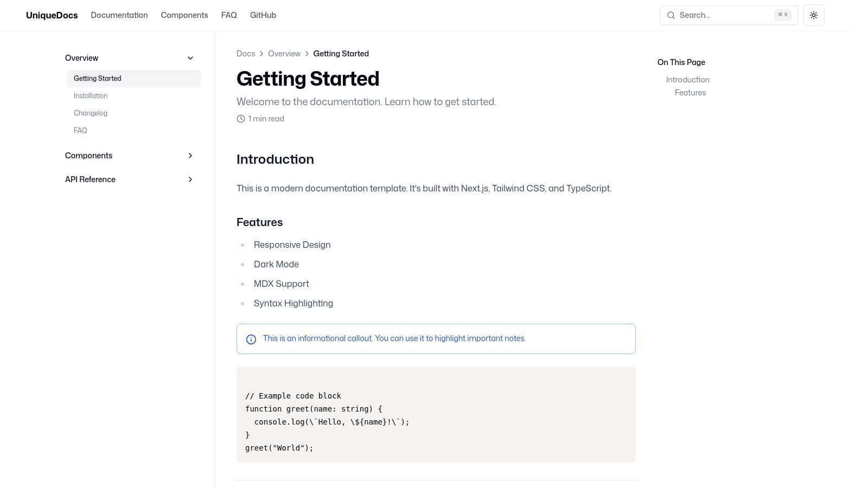The image size is (868, 488).
Task: Click the Overview breadcrumb link
Action: [284, 54]
